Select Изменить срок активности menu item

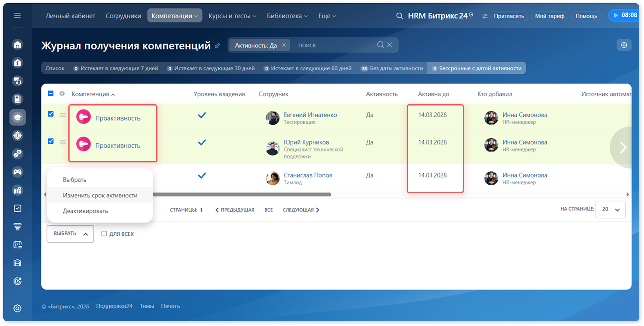100,195
